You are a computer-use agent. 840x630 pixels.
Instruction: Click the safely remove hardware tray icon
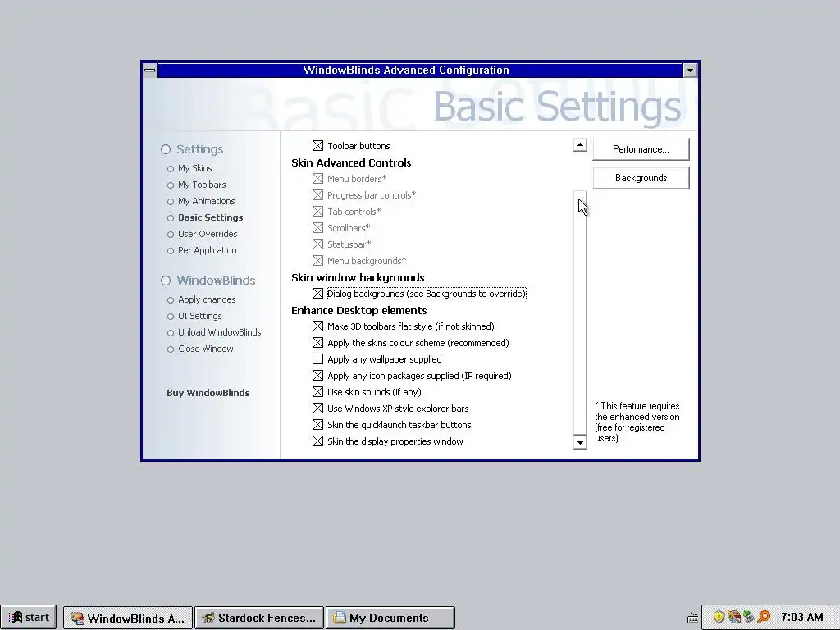click(748, 617)
